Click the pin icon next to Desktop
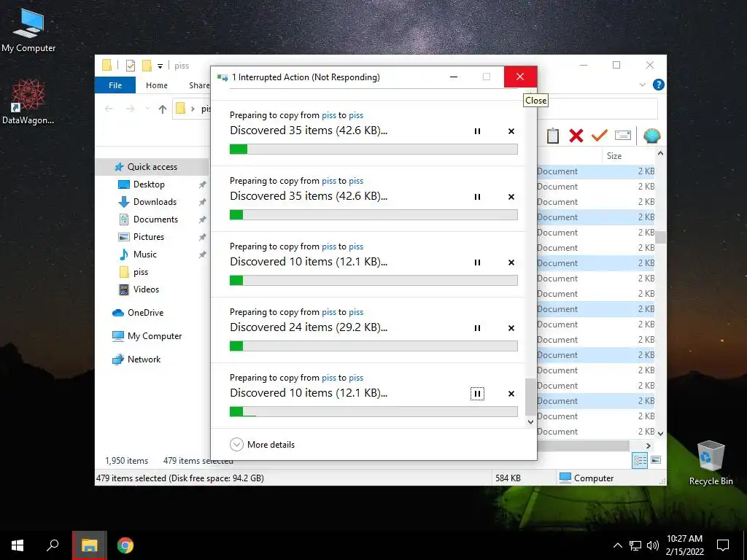 click(203, 184)
